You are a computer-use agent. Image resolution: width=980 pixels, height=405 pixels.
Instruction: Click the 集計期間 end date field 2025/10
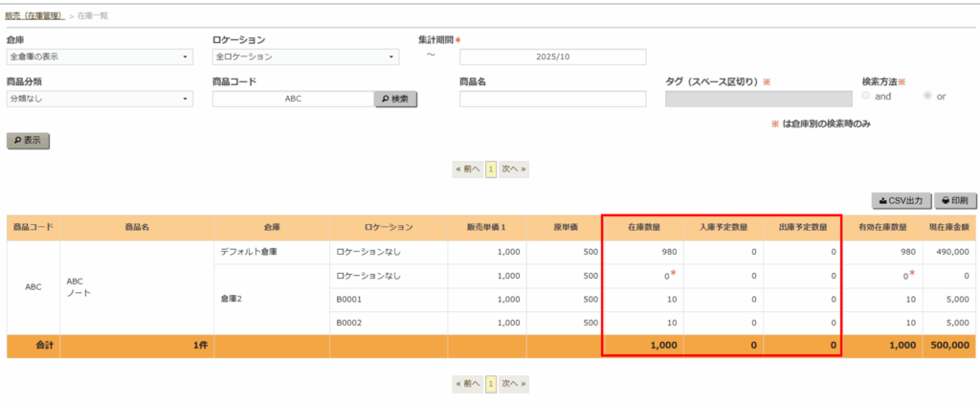(552, 56)
